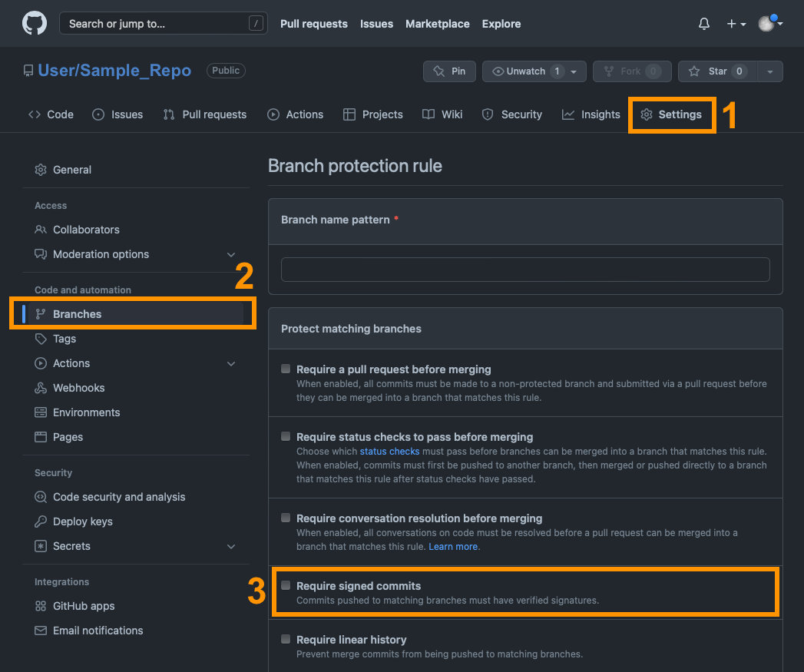Click the Tags icon in sidebar
This screenshot has height=672, width=804.
(x=41, y=339)
